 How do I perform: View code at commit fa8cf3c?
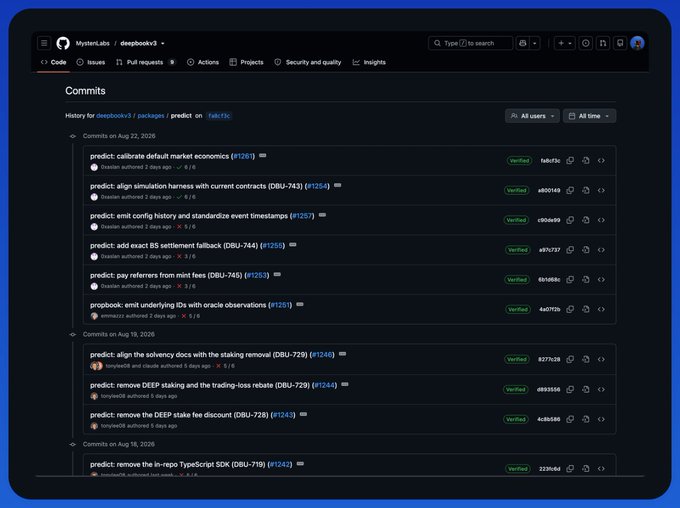point(586,161)
